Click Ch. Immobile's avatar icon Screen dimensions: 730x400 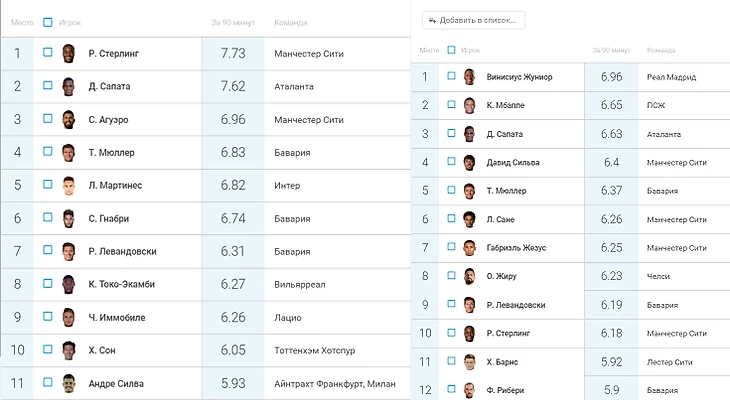tap(68, 318)
